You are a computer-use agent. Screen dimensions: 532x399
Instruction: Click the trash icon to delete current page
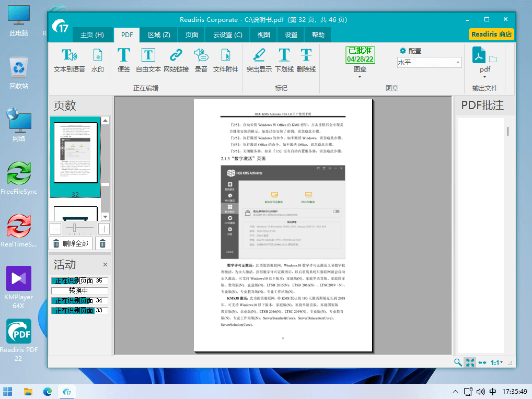point(103,243)
